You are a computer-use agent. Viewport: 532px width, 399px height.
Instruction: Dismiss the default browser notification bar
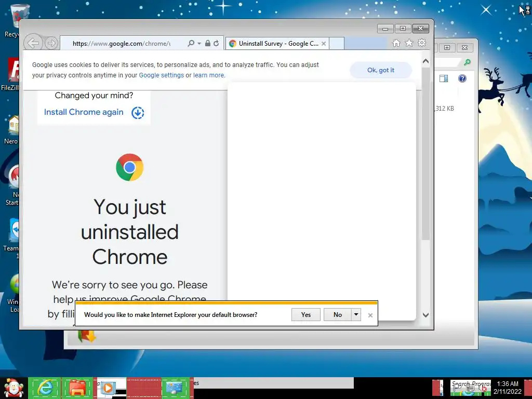(370, 315)
